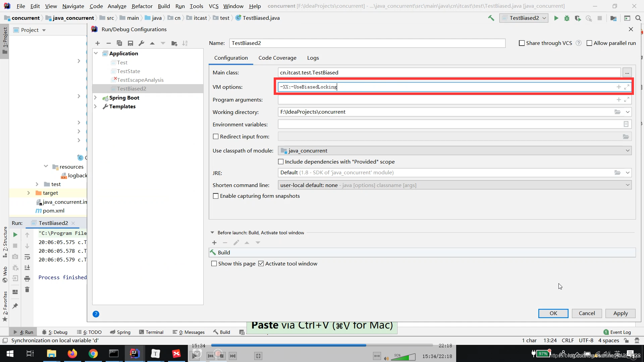The width and height of the screenshot is (644, 362).
Task: Expand the Spring Boot tree node
Action: (x=96, y=98)
